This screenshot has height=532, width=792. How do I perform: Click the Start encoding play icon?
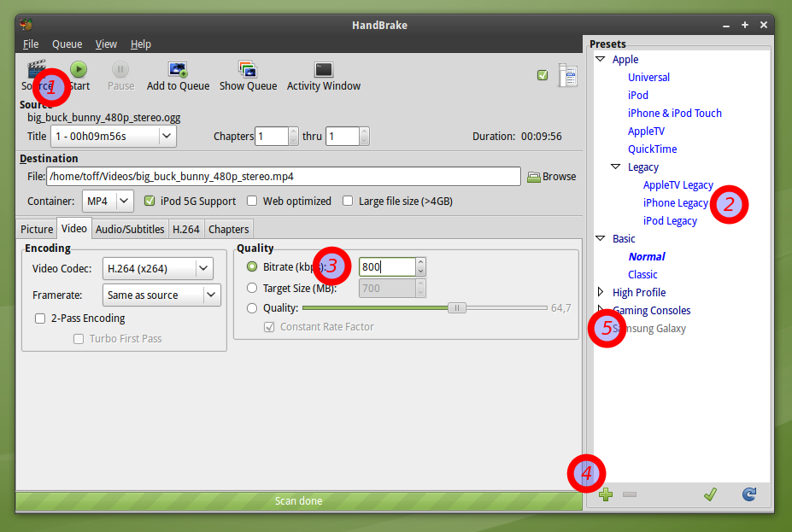79,70
